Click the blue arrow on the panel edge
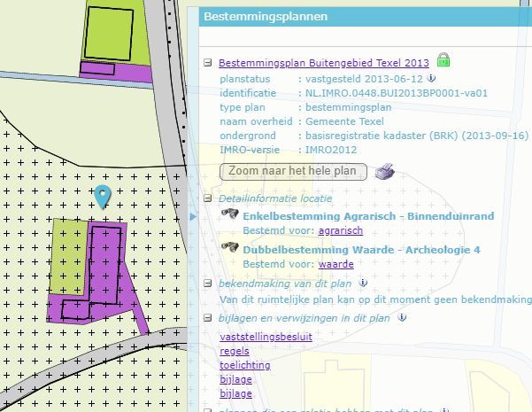The height and width of the screenshot is (412, 532). coord(193,216)
